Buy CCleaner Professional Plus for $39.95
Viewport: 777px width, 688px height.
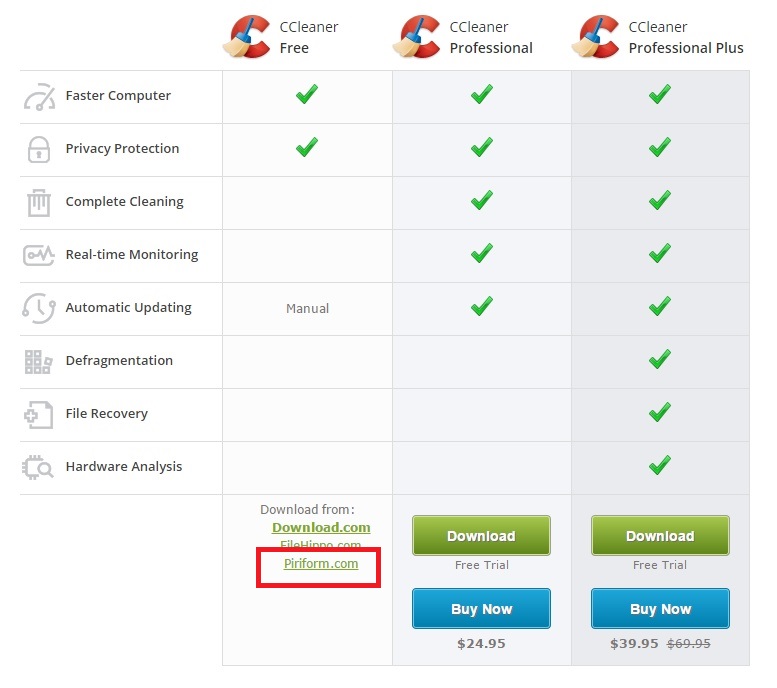tap(660, 608)
